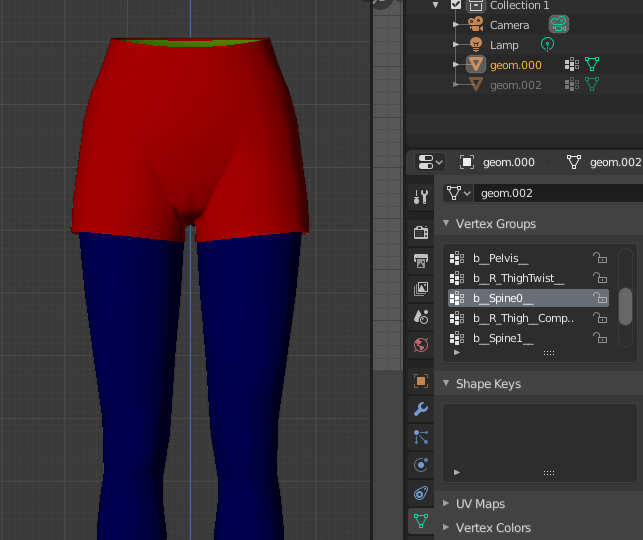This screenshot has width=643, height=540.
Task: Select Collection 1 in the outliner
Action: (x=519, y=5)
